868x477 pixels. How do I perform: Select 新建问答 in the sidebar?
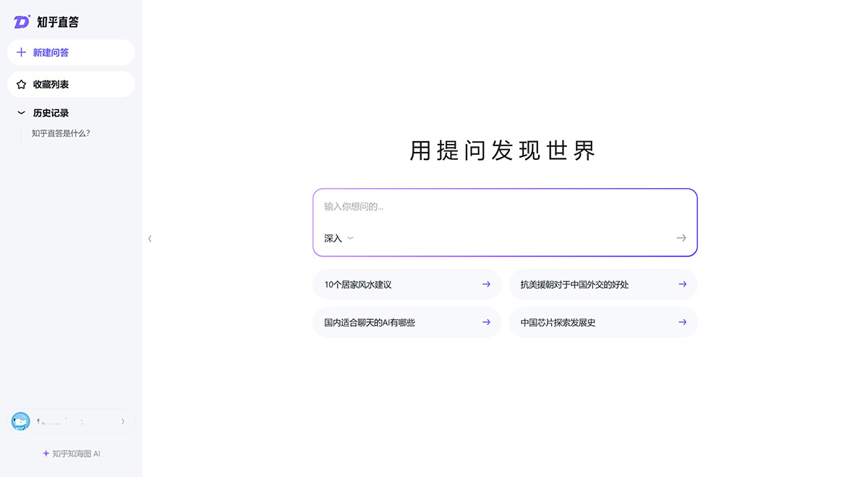pos(51,52)
